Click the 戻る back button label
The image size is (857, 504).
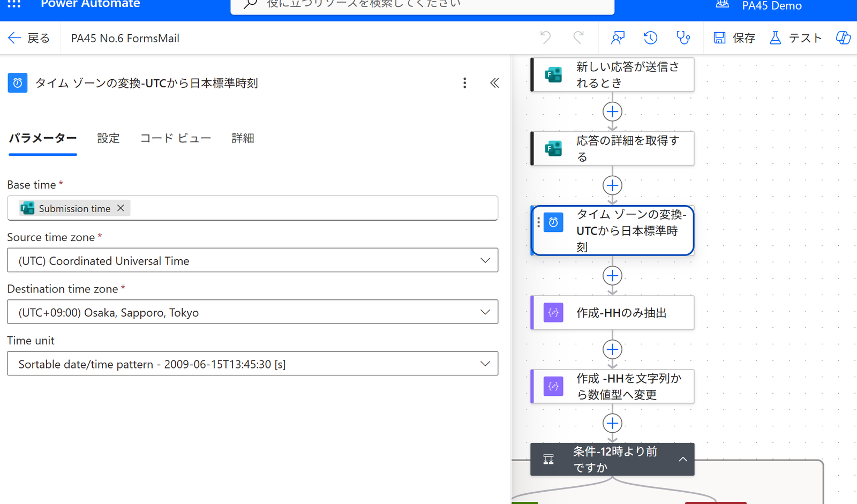click(39, 38)
